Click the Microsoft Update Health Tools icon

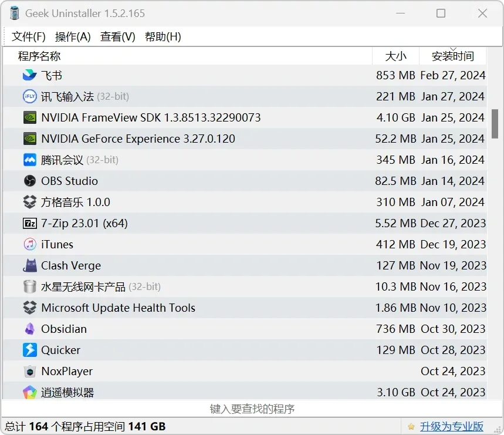[29, 308]
